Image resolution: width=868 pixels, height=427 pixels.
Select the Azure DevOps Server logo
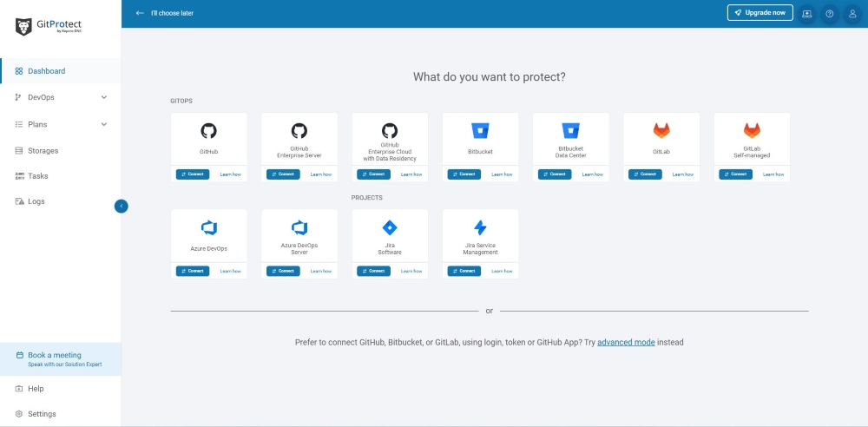click(x=299, y=227)
